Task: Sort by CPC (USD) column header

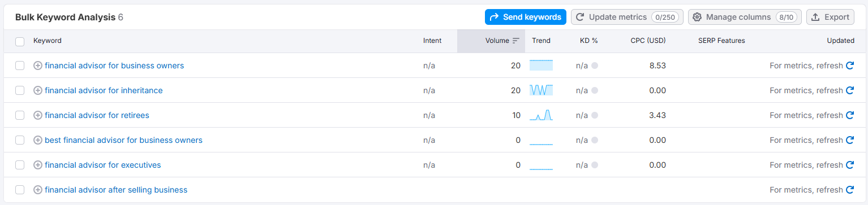Action: click(x=648, y=41)
